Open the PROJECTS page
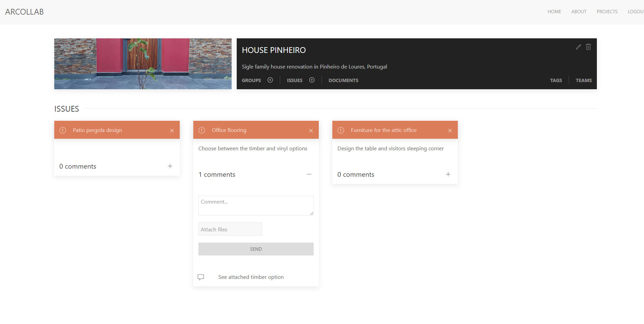 [607, 12]
